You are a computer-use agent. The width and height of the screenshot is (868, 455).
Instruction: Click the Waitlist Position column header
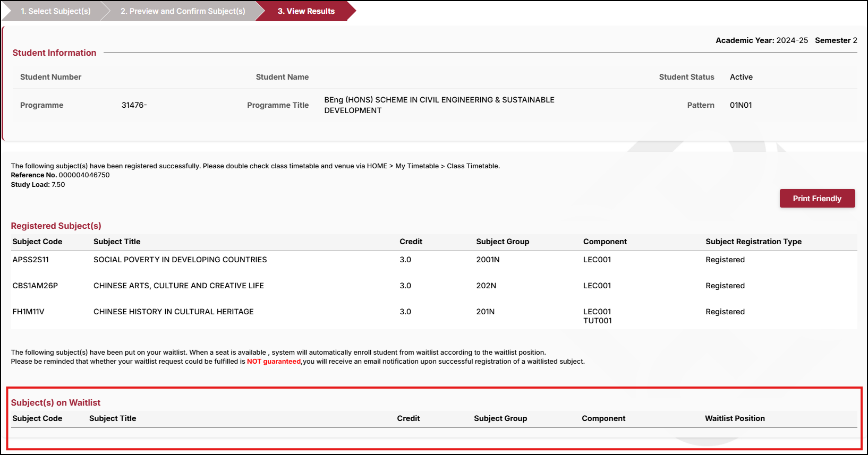[x=734, y=418]
